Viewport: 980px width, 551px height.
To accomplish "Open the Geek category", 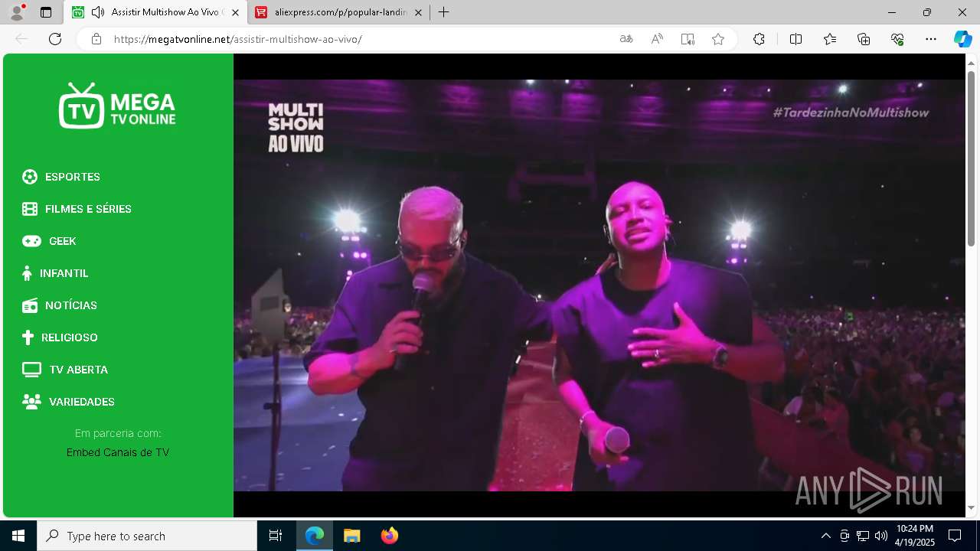I will (63, 241).
